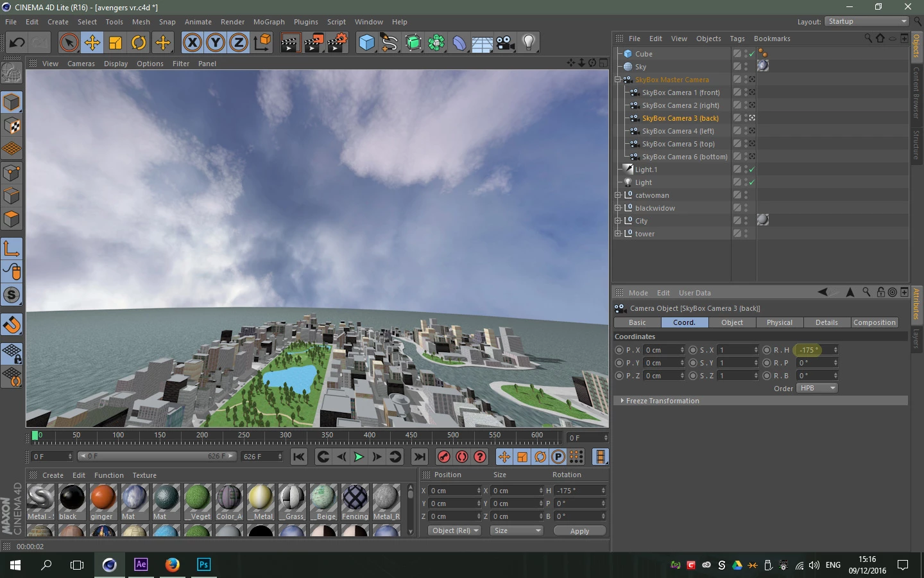
Task: Enable Snap magnet icon
Action: (x=12, y=325)
